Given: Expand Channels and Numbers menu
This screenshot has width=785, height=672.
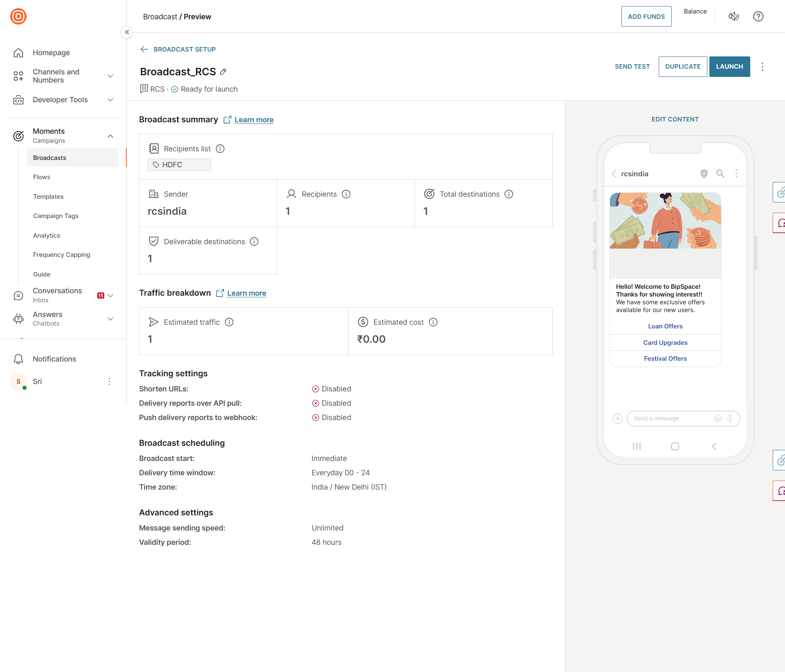Looking at the screenshot, I should click(110, 76).
